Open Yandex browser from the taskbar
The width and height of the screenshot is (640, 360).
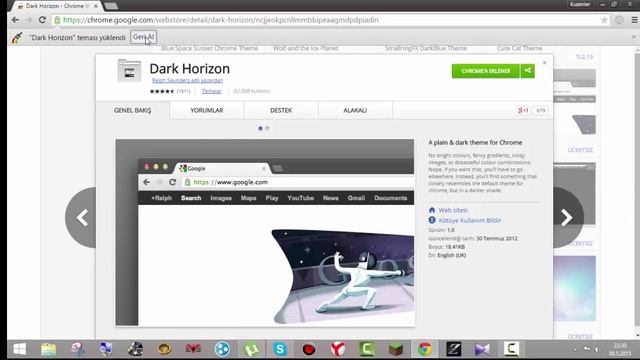pyautogui.click(x=338, y=349)
